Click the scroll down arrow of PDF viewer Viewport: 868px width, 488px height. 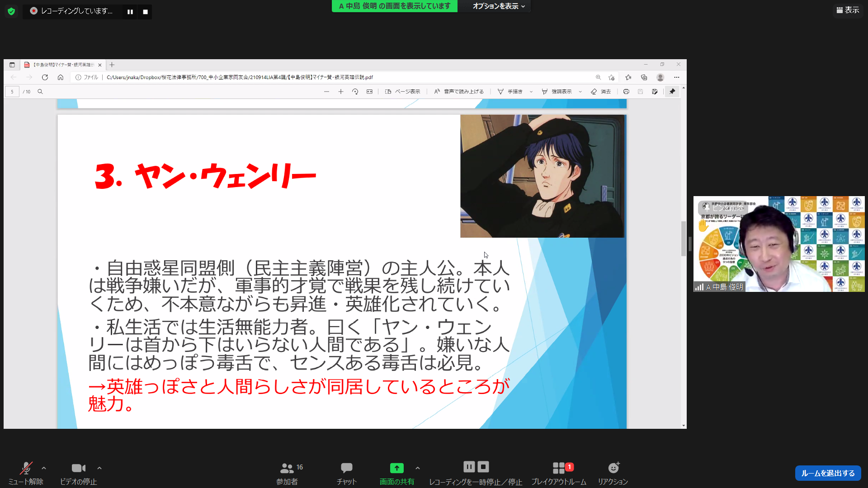(x=684, y=426)
